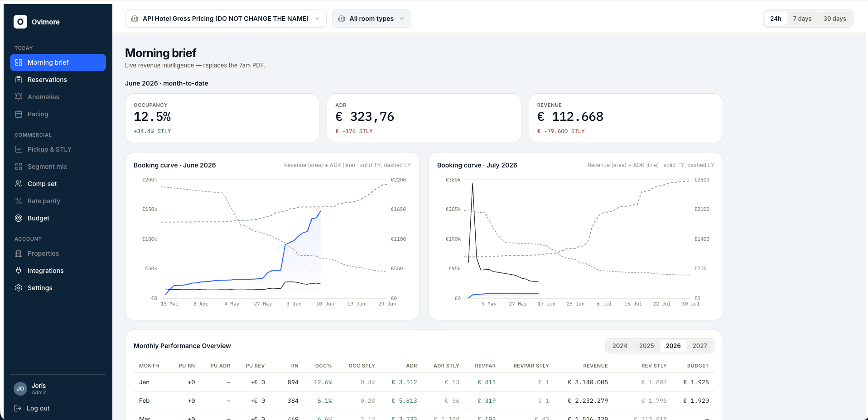This screenshot has height=420, width=868.
Task: Go to the Anomalies page
Action: tap(58, 97)
